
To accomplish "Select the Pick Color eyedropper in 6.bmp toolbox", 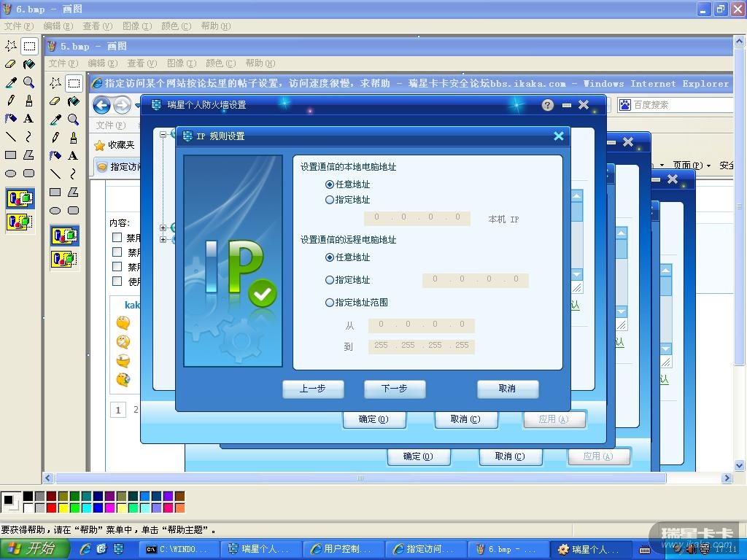I will [10, 82].
